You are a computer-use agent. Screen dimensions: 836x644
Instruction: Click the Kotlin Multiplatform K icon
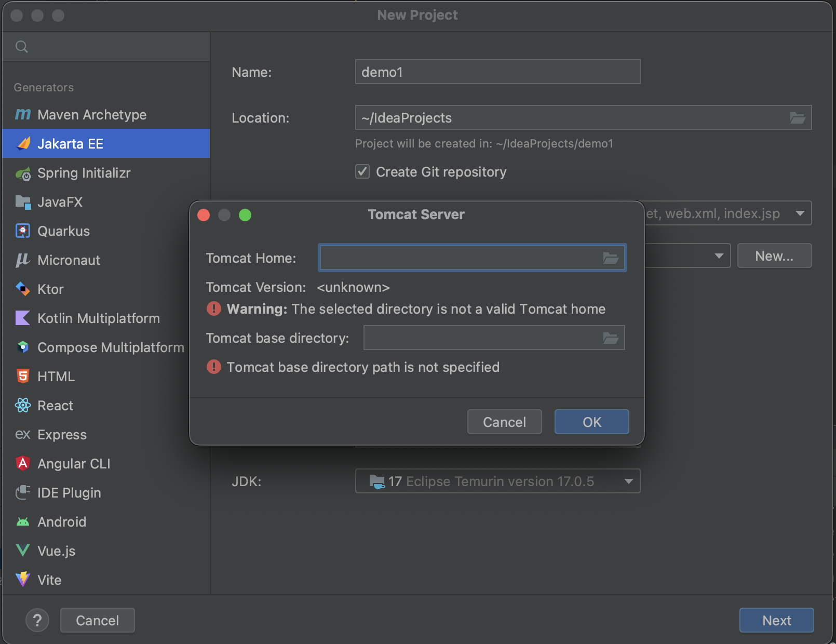point(23,318)
